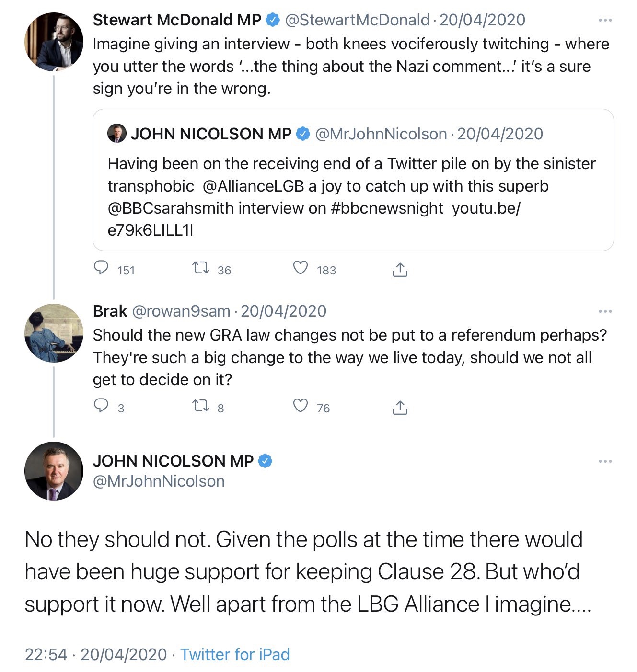Open more options on Stewart McDonald's tweet
637x672 pixels.
tap(605, 21)
